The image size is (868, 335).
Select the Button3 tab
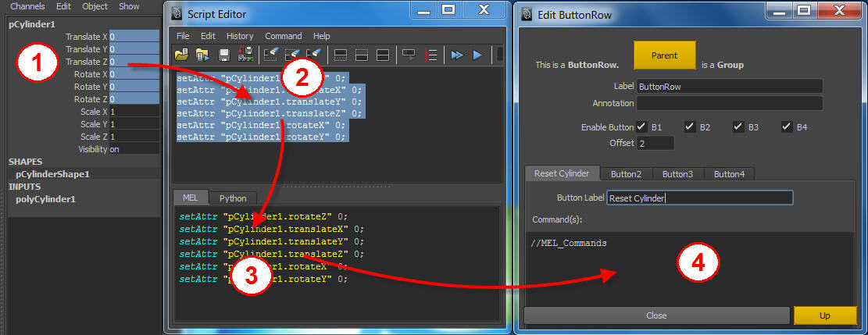pyautogui.click(x=677, y=174)
